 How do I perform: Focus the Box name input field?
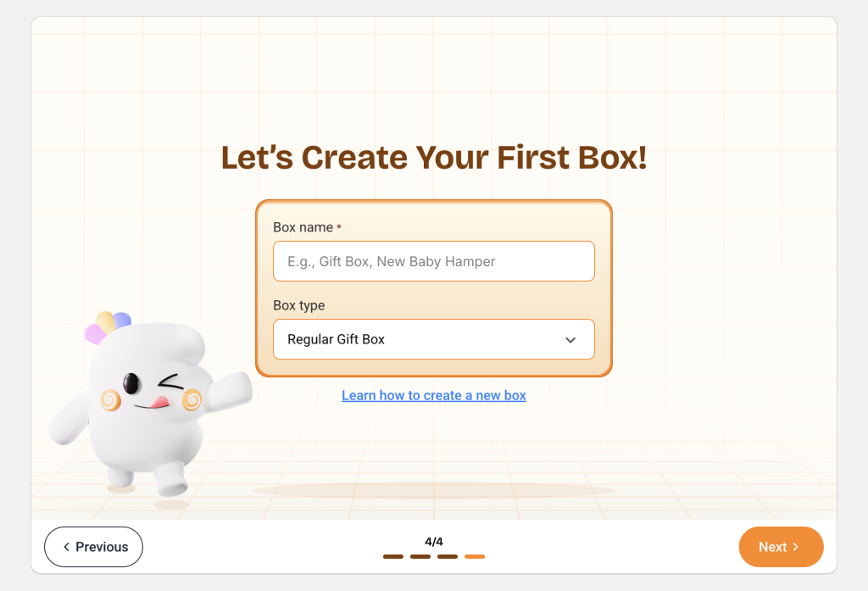(x=434, y=261)
